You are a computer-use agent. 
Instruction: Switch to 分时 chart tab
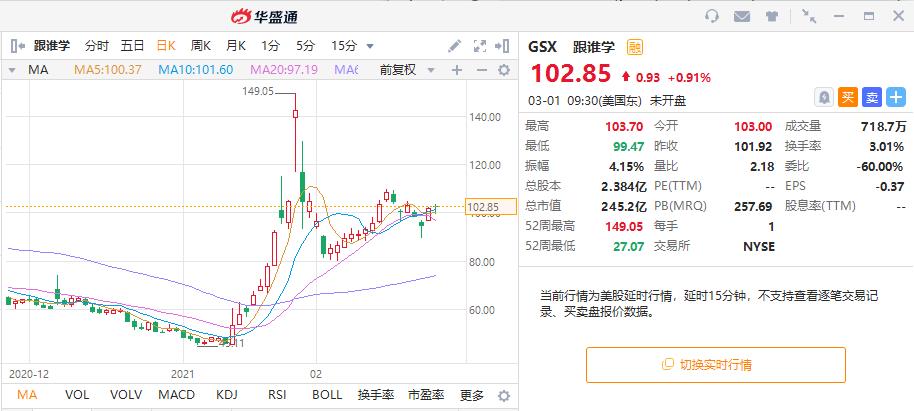pos(97,45)
